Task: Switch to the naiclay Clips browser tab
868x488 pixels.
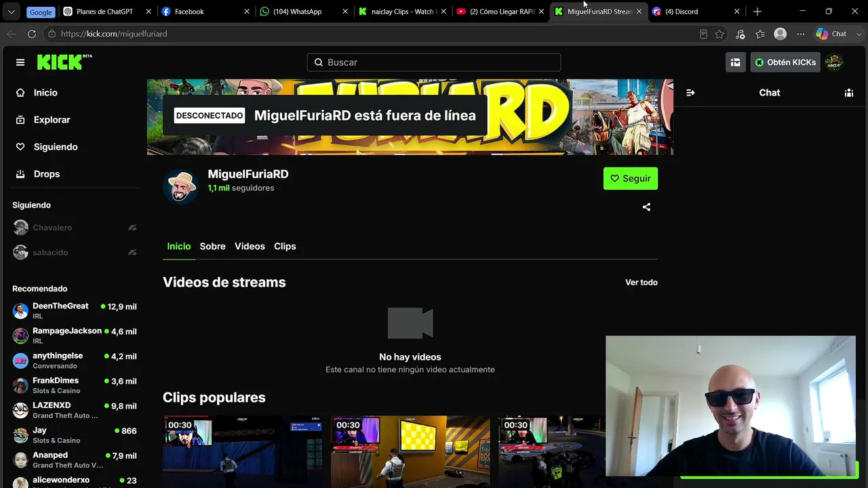Action: 402,12
